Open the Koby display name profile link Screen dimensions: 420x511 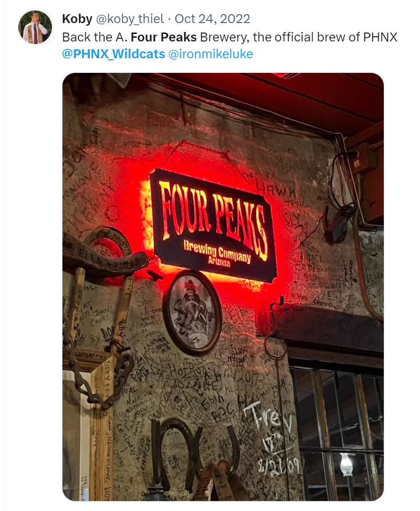coord(77,19)
